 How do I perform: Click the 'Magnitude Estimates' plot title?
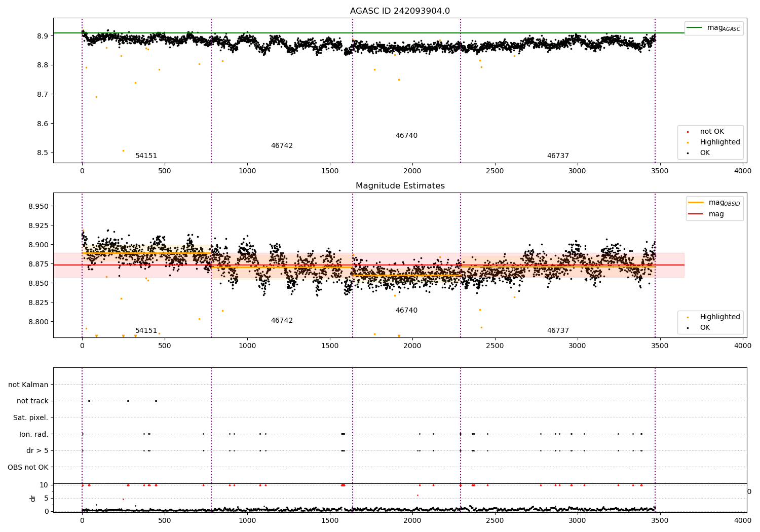click(x=400, y=186)
